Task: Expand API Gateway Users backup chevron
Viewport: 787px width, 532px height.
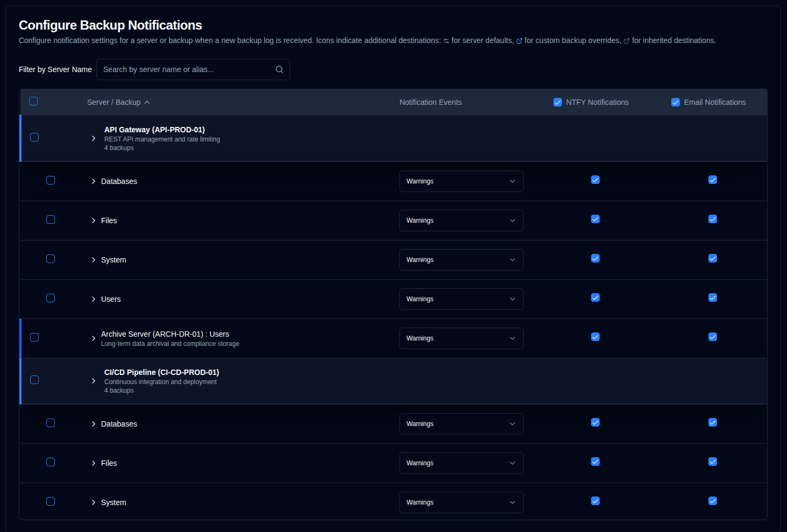Action: pos(94,299)
